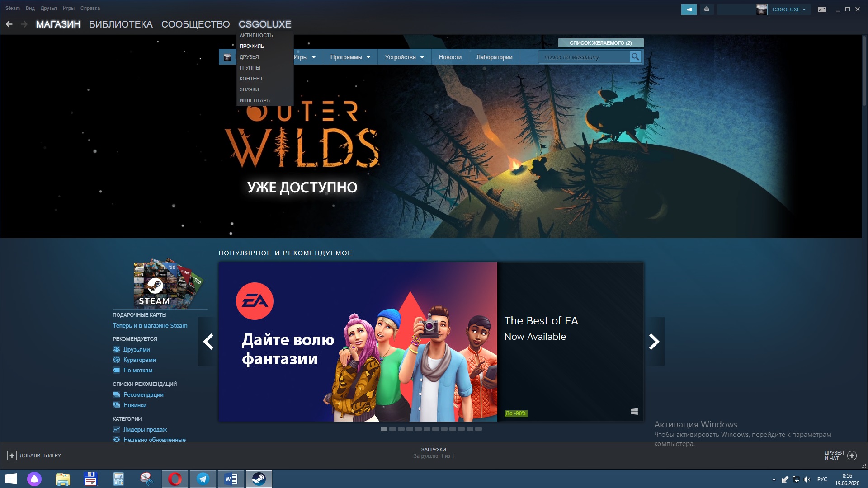Viewport: 868px width, 488px height.
Task: Open the purple Alice assistant in taskbar
Action: [x=34, y=479]
